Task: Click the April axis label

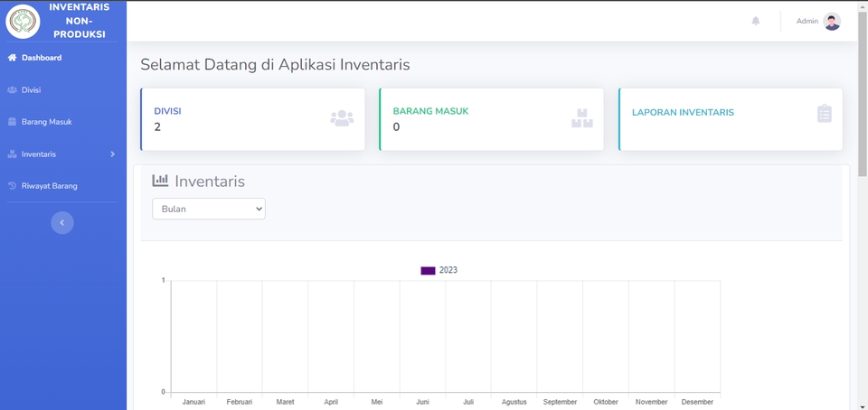Action: click(331, 402)
